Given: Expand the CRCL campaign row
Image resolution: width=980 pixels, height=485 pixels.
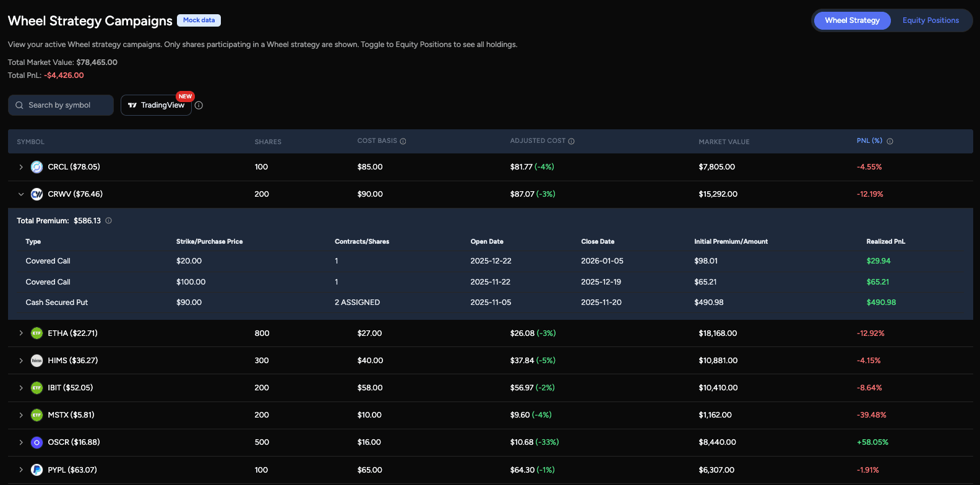Looking at the screenshot, I should (x=21, y=167).
